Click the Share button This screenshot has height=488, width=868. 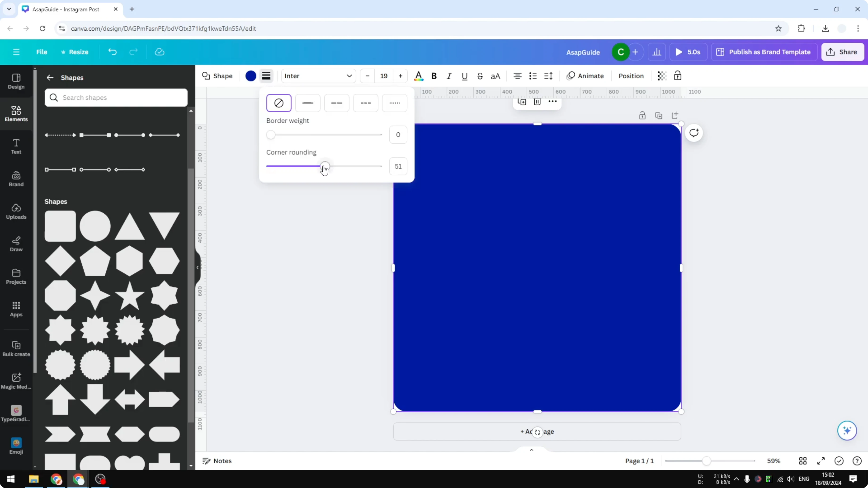842,52
